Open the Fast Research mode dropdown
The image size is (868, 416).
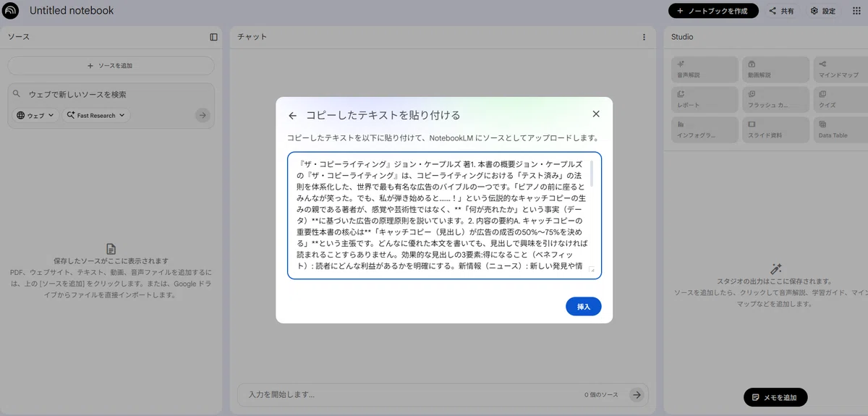pos(96,115)
